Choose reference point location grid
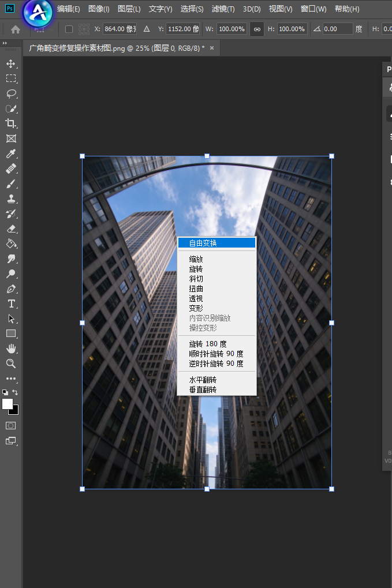The width and height of the screenshot is (392, 588). [84, 29]
